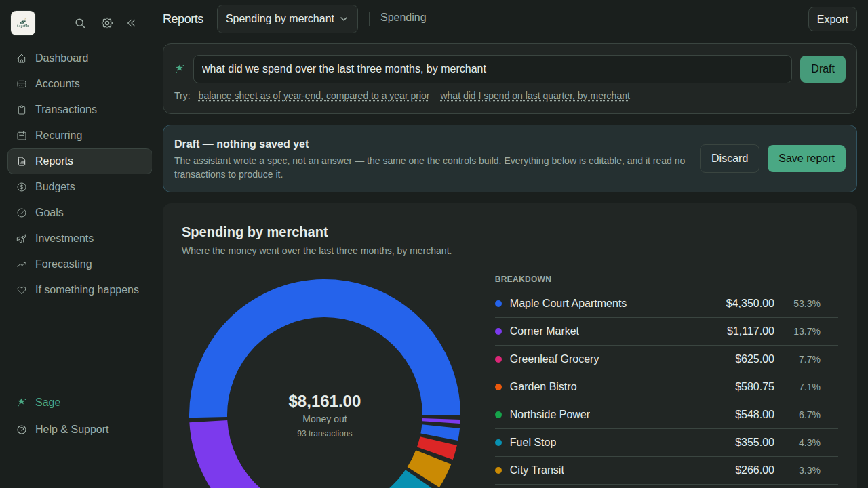Click the Garden Bistro amount $580.75

[755, 387]
